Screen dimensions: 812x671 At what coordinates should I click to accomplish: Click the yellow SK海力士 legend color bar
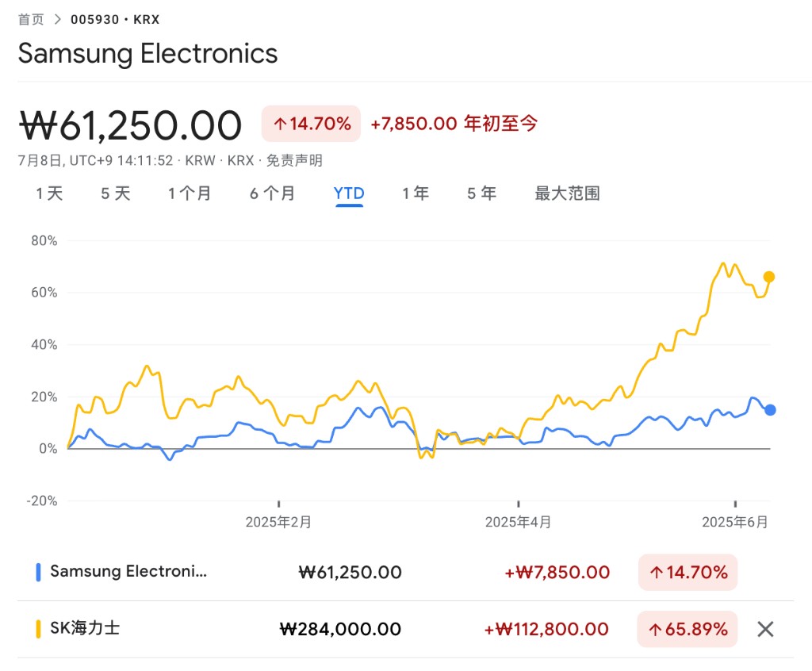pos(38,629)
